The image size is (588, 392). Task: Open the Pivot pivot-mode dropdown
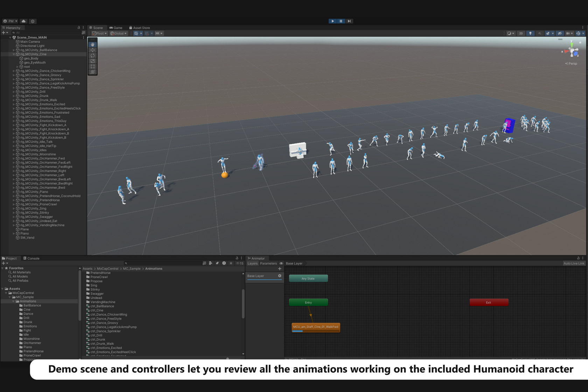click(99, 33)
